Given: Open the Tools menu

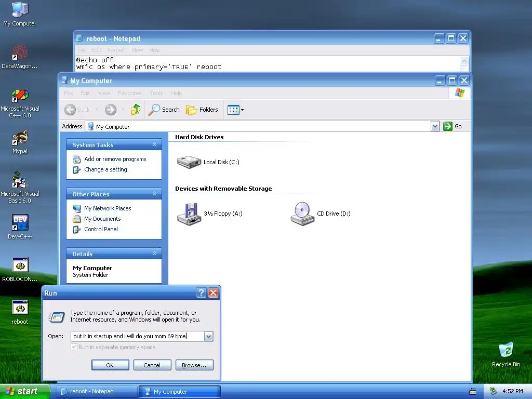Looking at the screenshot, I should 156,93.
